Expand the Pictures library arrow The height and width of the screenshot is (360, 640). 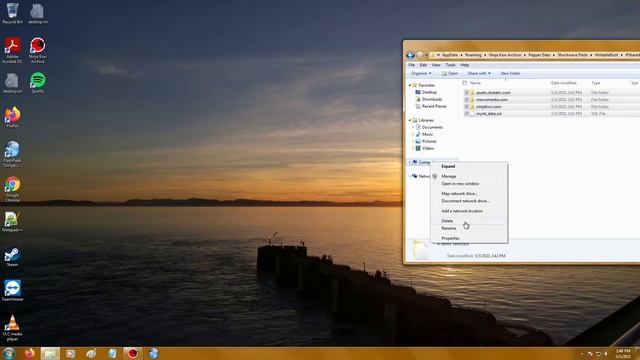point(413,141)
